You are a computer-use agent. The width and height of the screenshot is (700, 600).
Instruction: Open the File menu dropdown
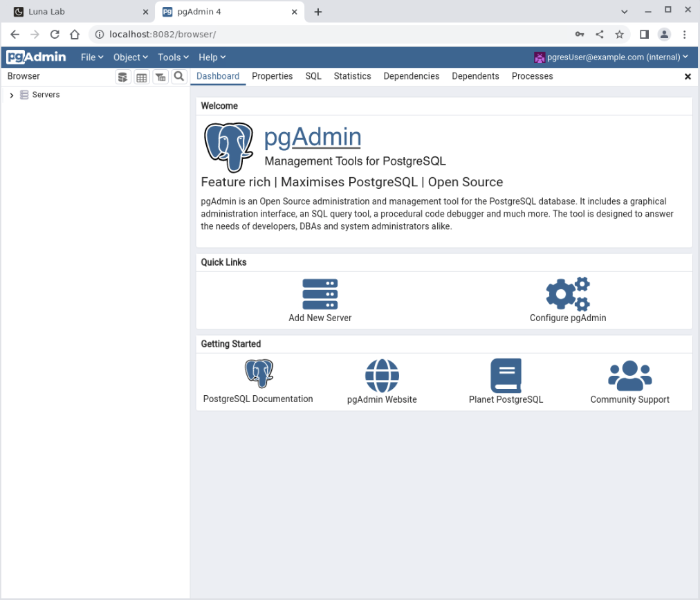pos(92,57)
